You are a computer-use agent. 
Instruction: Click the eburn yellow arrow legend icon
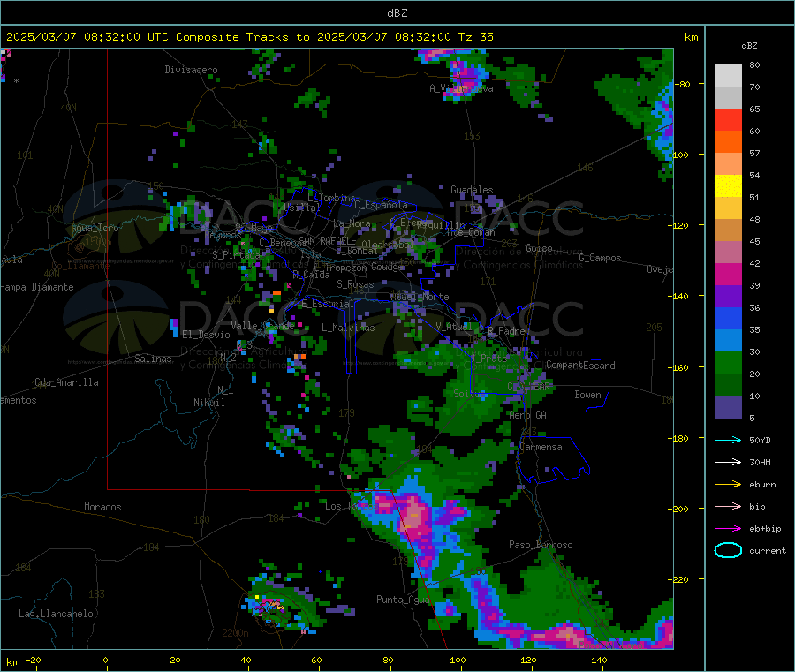728,484
